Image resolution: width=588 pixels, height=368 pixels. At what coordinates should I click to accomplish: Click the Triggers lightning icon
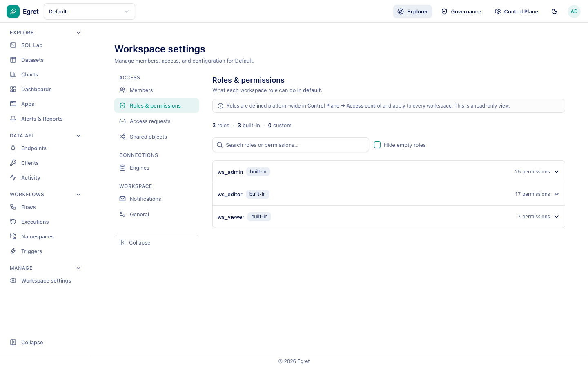[x=13, y=251]
